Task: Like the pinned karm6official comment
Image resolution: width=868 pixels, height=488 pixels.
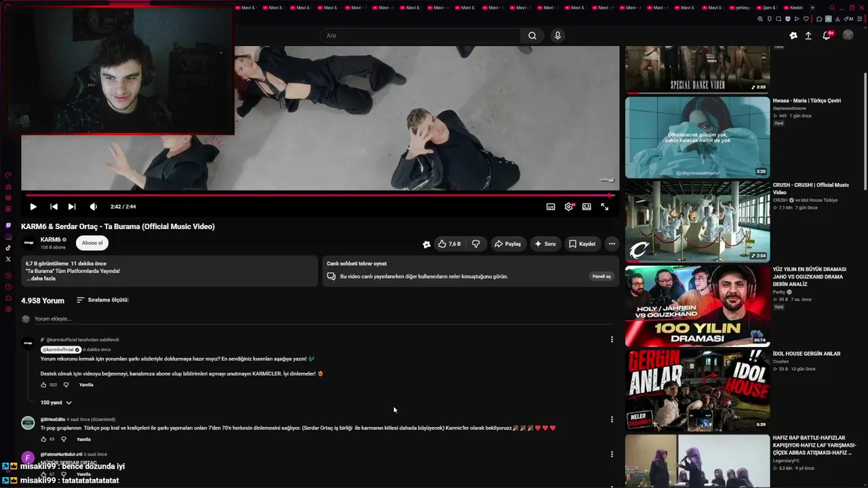Action: click(44, 385)
